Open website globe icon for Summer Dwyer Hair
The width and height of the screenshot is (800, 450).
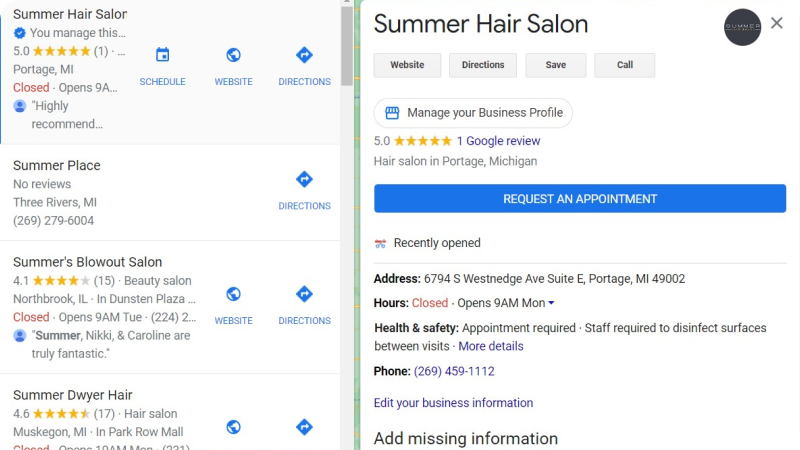[233, 427]
